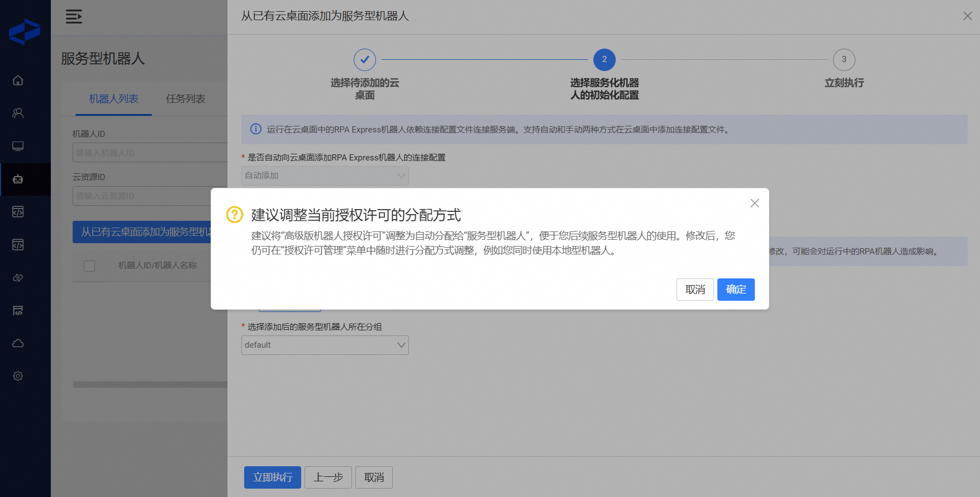The width and height of the screenshot is (980, 497).
Task: Expand the 自动添加 connection config dropdown
Action: (x=325, y=176)
